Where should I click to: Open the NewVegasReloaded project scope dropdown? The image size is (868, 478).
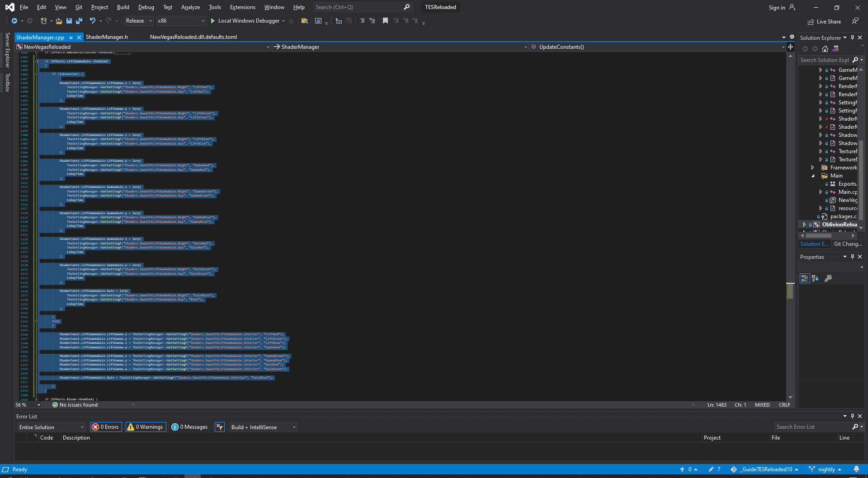pyautogui.click(x=142, y=47)
